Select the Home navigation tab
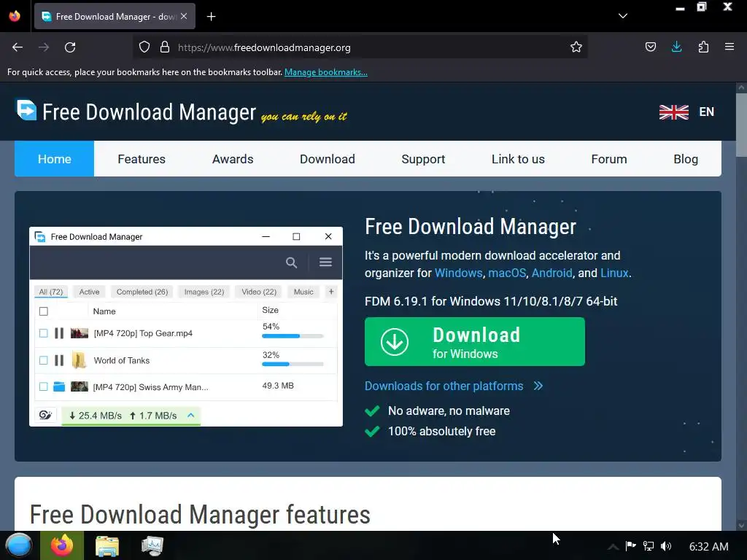 tap(54, 158)
